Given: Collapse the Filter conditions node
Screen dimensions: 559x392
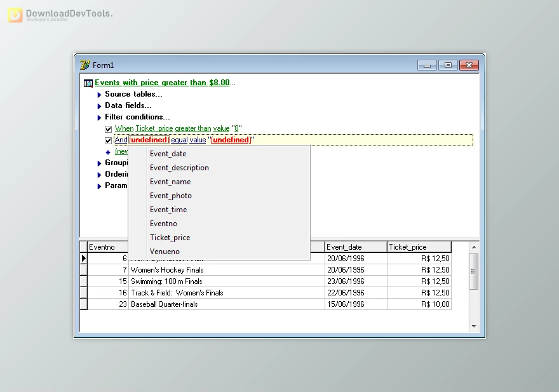Looking at the screenshot, I should point(99,117).
